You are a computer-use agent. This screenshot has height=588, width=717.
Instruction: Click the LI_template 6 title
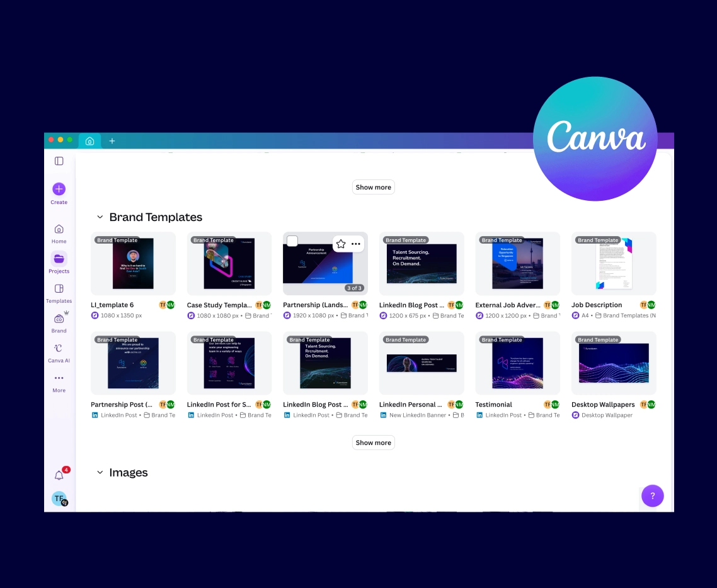click(x=112, y=305)
